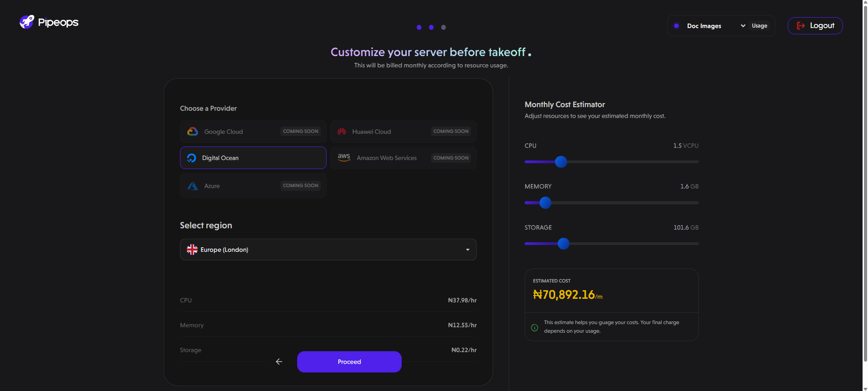Click the logout arrow icon
Viewport: 868px width, 391px height.
[801, 26]
